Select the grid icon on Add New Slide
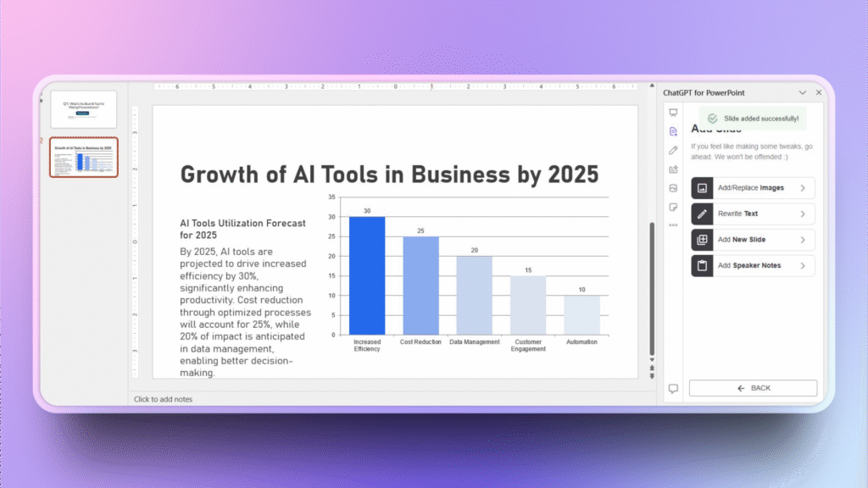868x488 pixels. (703, 240)
